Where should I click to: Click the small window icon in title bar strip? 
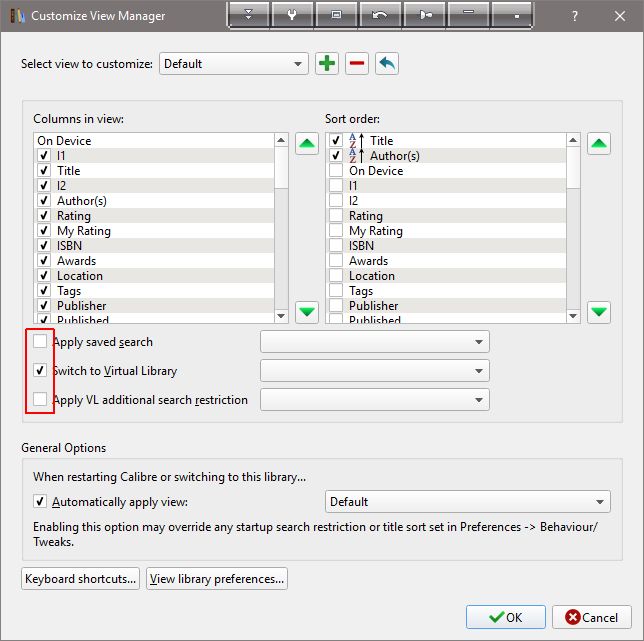(336, 15)
